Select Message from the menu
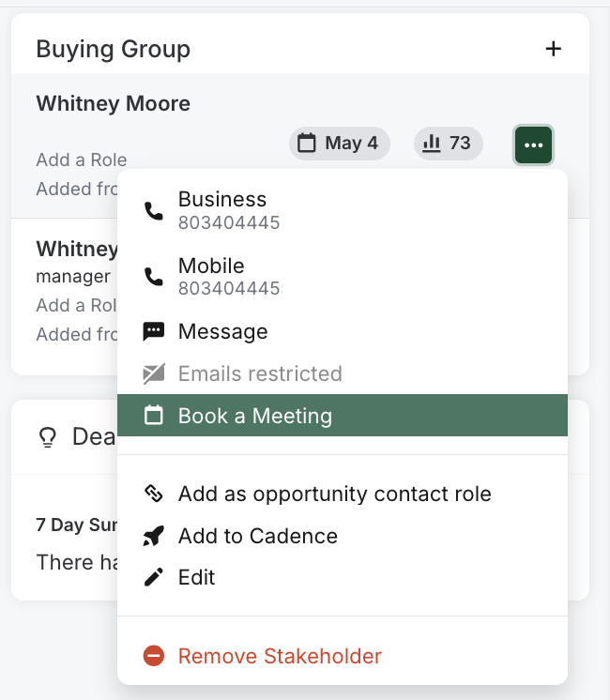Image resolution: width=610 pixels, height=700 pixels. 343,331
